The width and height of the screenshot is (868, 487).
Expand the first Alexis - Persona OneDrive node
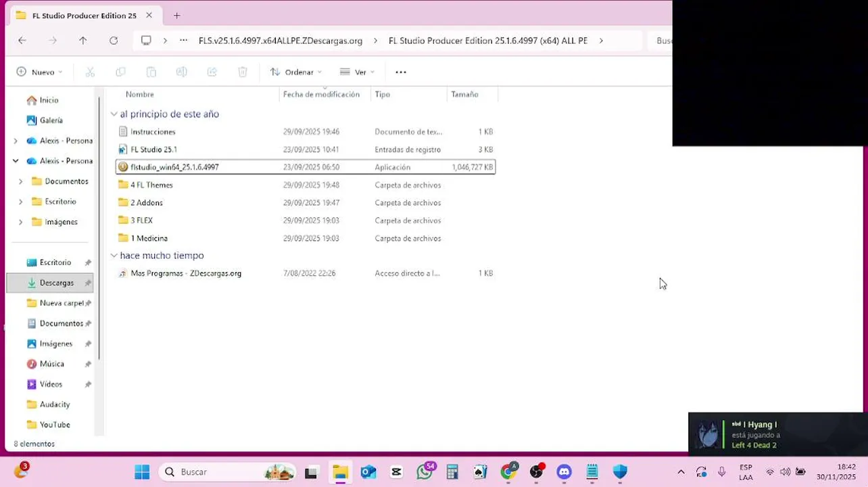point(16,141)
